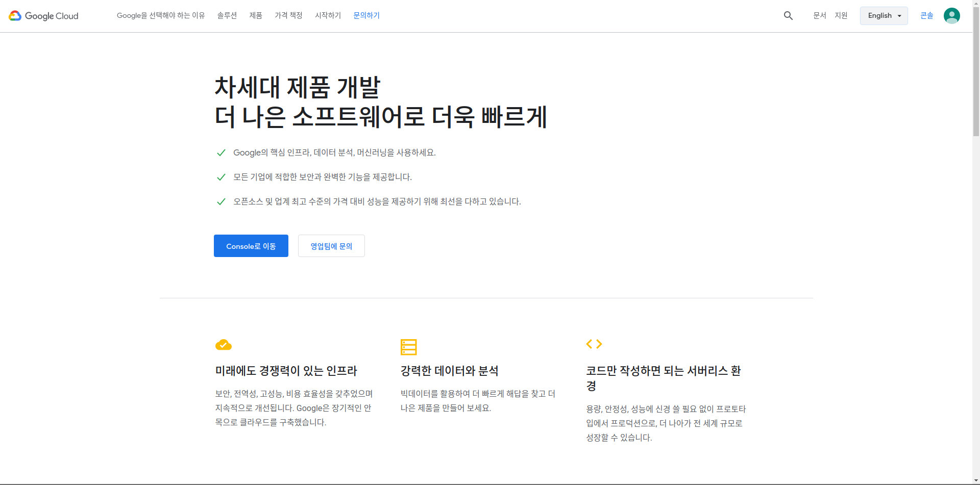
Task: Click the 'Console로 이동' button
Action: (x=251, y=246)
